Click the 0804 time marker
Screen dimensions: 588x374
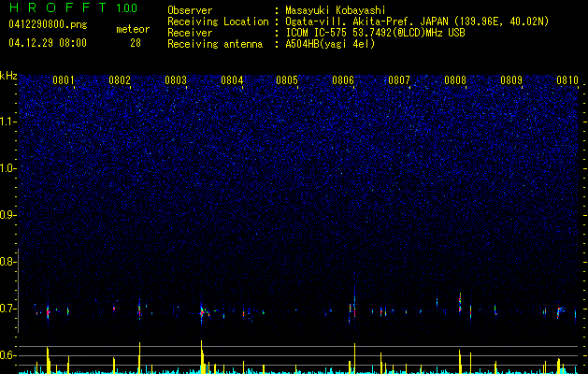[x=232, y=80]
